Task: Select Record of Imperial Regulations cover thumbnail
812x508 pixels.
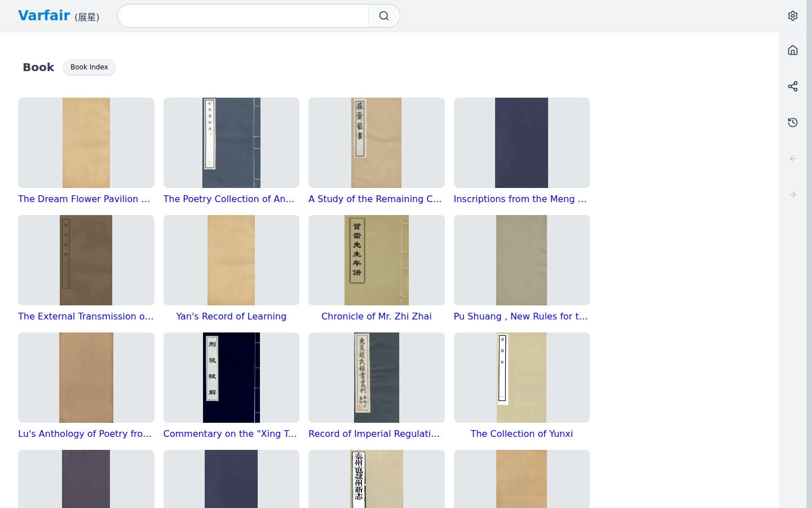Action: (377, 378)
